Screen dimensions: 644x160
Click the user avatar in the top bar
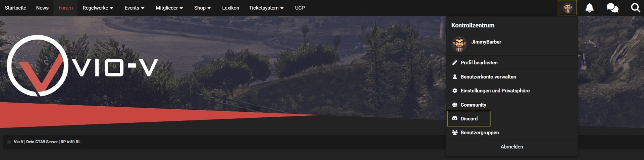(567, 8)
